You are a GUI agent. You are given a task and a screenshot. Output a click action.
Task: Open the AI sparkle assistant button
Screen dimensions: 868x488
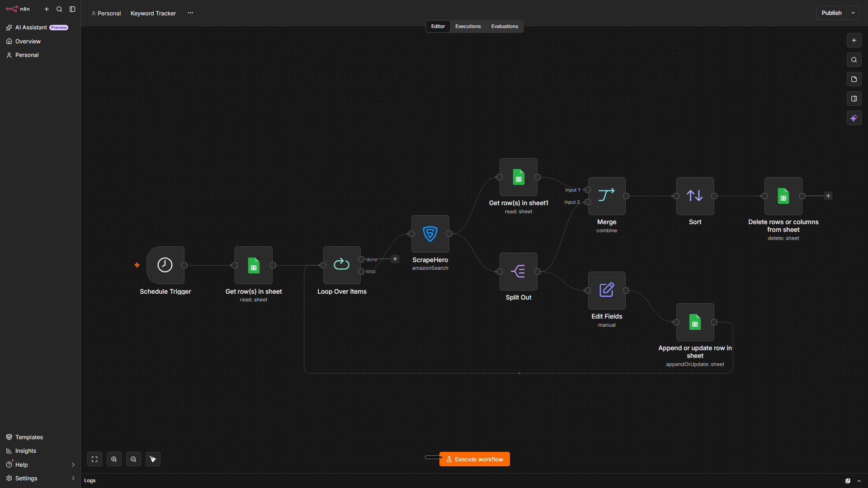tap(854, 118)
